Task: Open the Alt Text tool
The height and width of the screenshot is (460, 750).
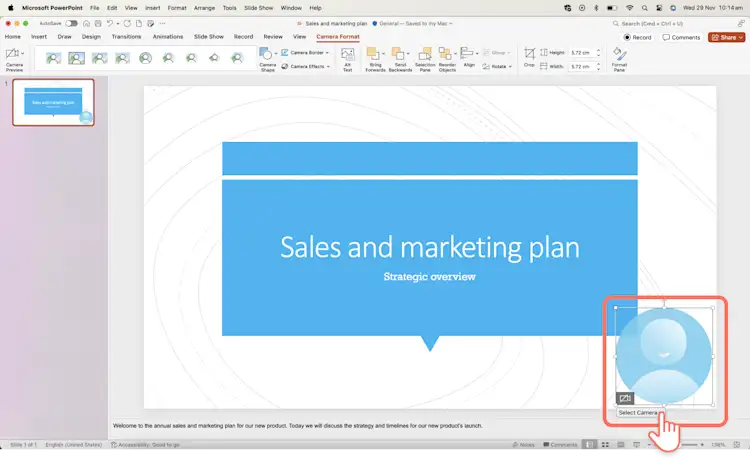Action: (348, 59)
